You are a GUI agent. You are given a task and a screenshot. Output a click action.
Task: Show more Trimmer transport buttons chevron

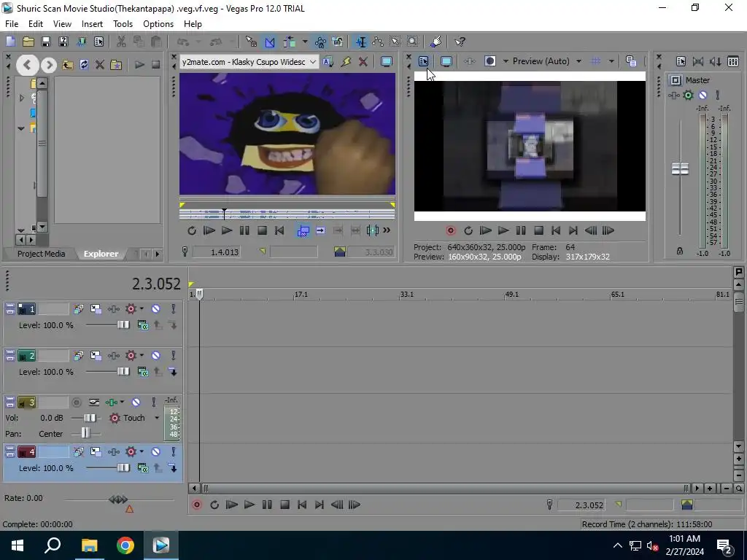tap(387, 230)
